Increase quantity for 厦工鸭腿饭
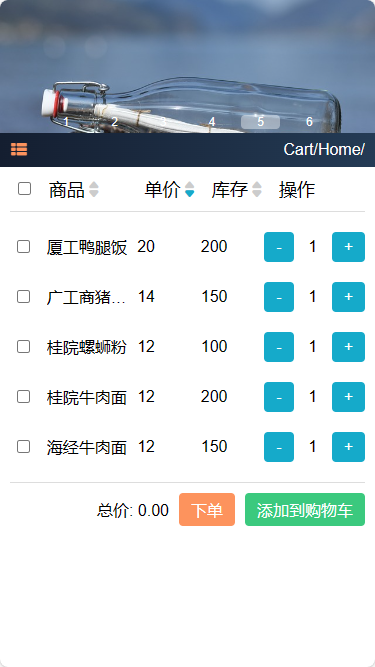Image resolution: width=375 pixels, height=667 pixels. (x=348, y=247)
